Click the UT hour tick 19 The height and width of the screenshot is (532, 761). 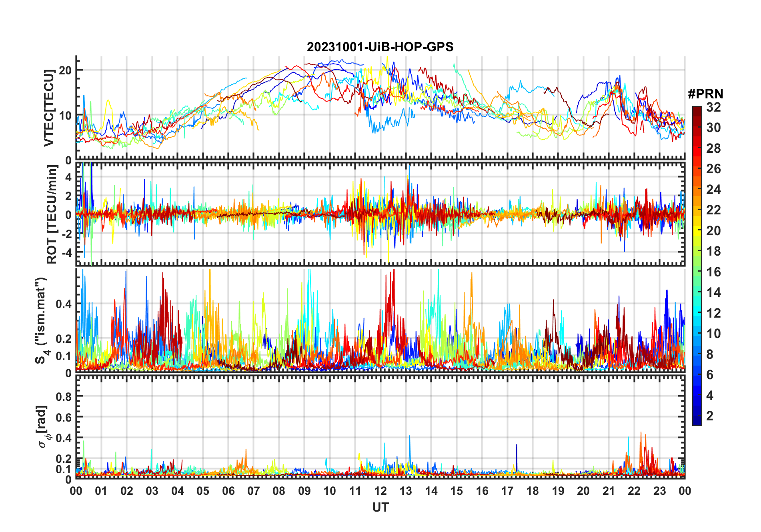pos(558,491)
